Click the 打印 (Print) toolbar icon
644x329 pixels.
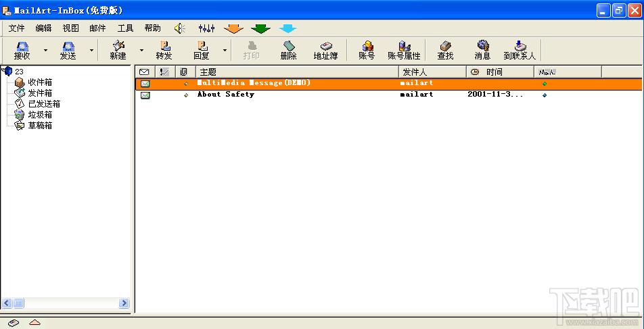[252, 51]
